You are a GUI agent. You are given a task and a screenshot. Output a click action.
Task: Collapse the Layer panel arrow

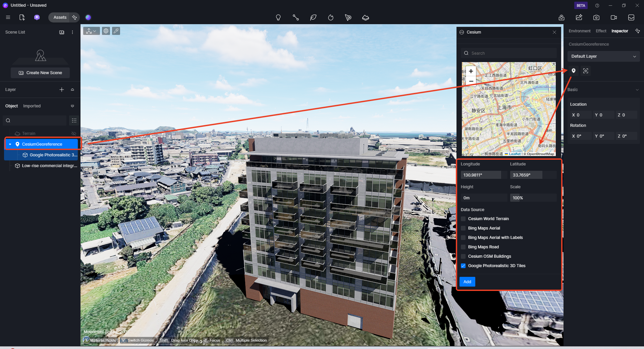(x=72, y=90)
